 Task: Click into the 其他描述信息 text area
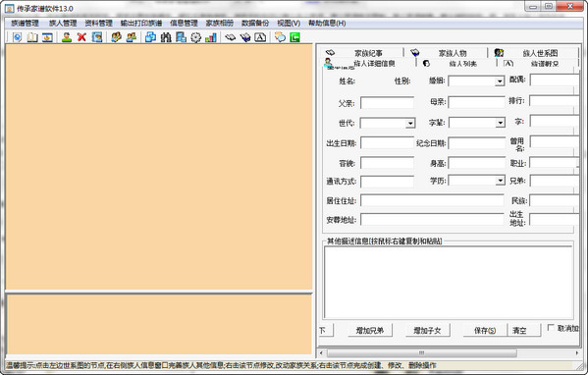pyautogui.click(x=449, y=283)
